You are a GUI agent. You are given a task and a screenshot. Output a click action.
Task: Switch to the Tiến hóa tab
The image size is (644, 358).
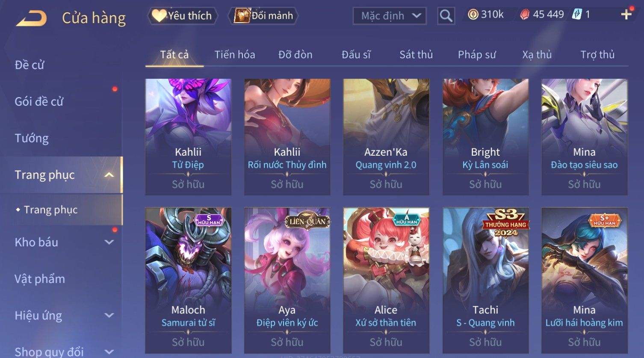pos(235,55)
